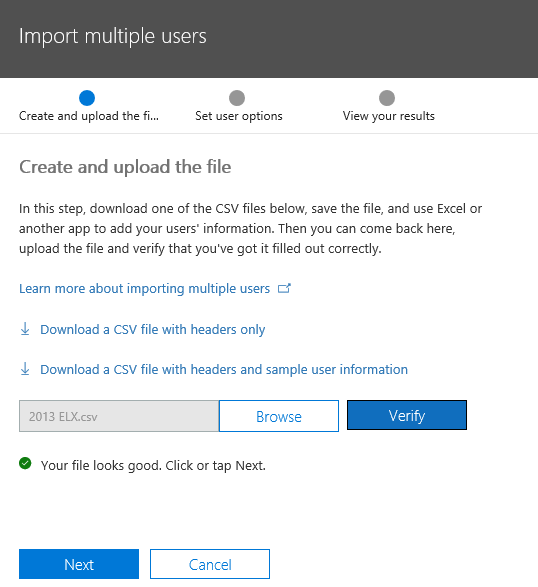Viewport: 538px width, 587px height.
Task: Click the green checkmark success icon
Action: (25, 463)
